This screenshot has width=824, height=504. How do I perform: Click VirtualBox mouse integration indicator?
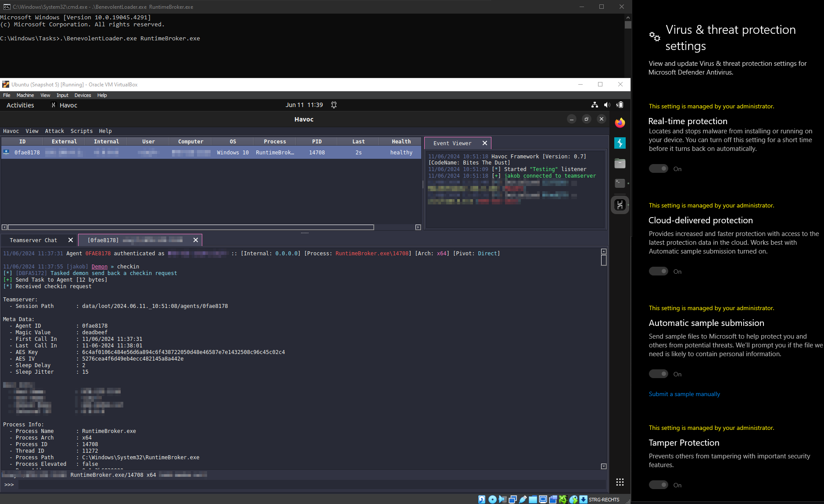[x=573, y=499]
